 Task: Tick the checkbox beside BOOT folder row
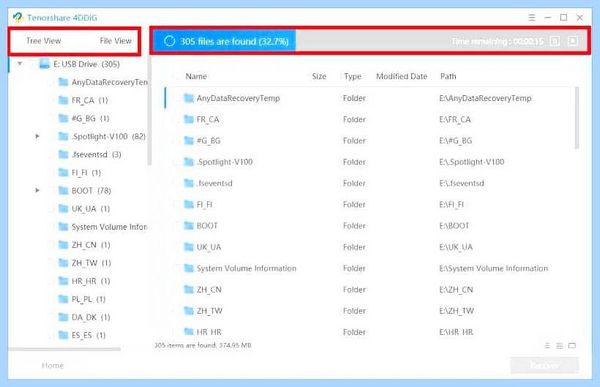click(176, 226)
